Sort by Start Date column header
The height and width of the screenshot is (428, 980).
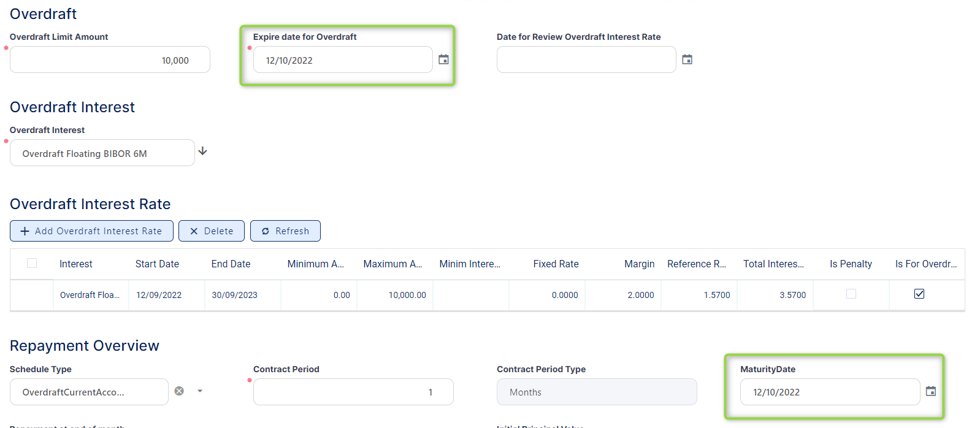157,264
